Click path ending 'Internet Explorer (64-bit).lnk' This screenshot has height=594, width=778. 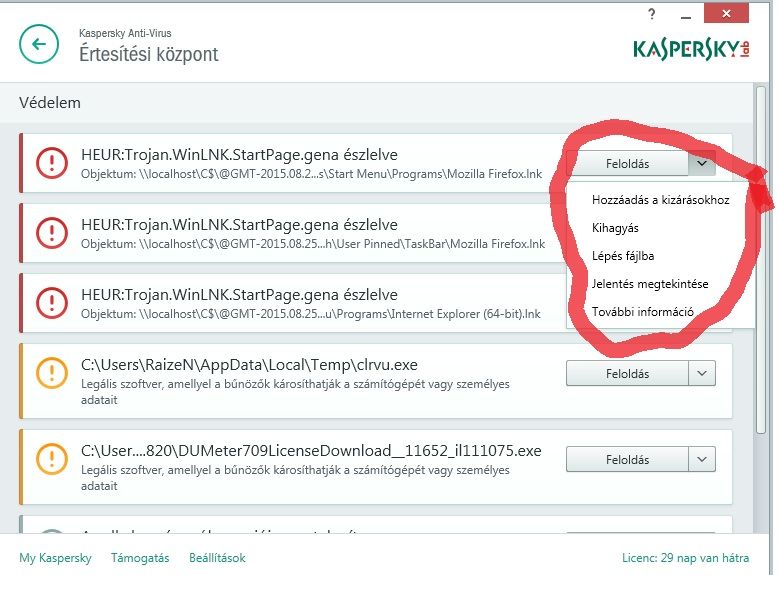tap(311, 314)
